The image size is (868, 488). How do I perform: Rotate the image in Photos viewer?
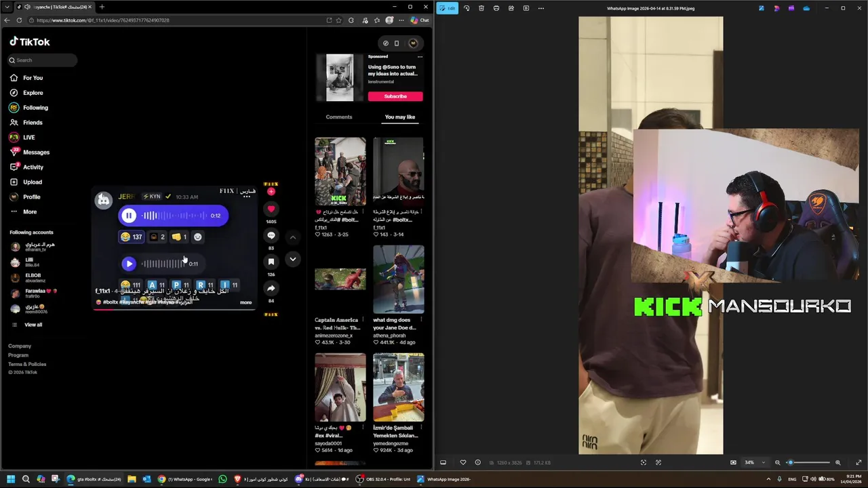pyautogui.click(x=467, y=8)
